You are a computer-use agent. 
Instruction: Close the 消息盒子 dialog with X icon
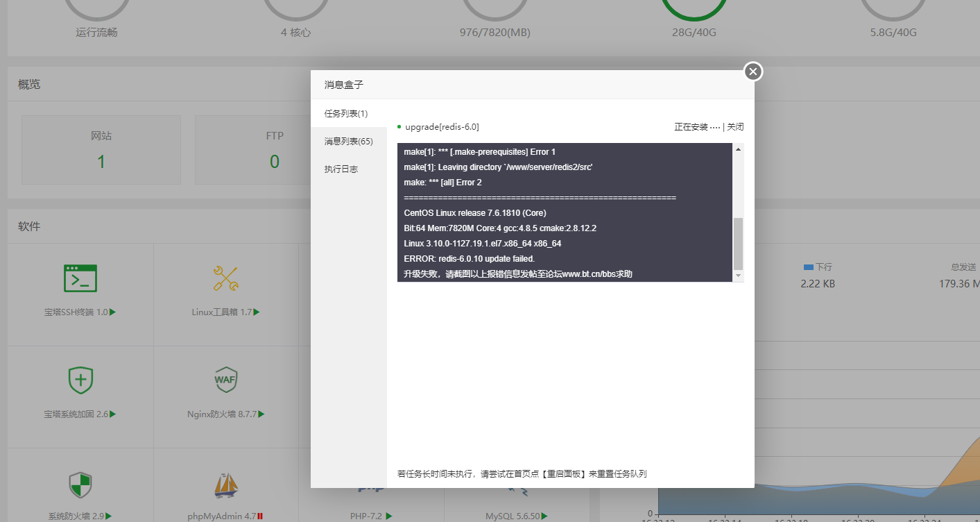(x=753, y=71)
